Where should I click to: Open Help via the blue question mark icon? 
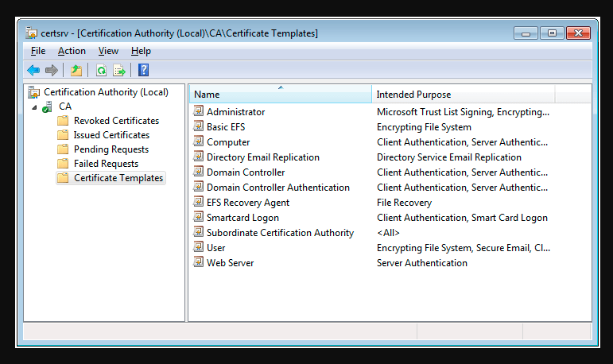pyautogui.click(x=143, y=70)
